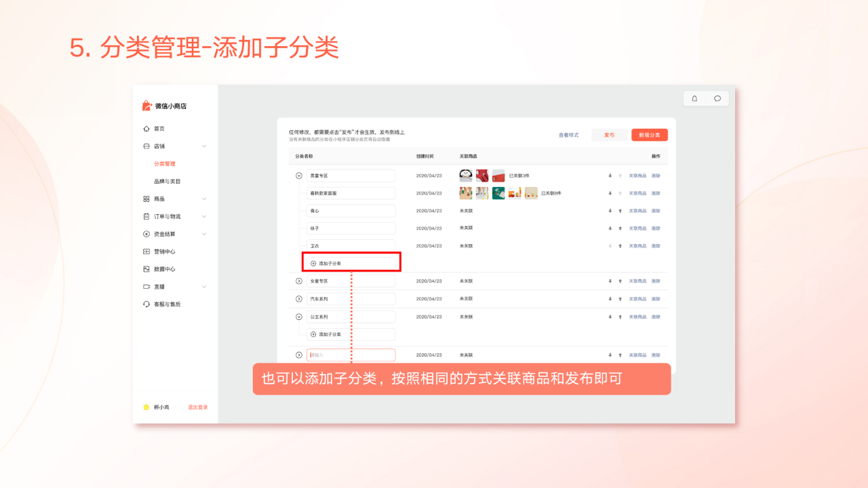
Task: Click the 卫衣 name input field
Action: click(x=351, y=246)
